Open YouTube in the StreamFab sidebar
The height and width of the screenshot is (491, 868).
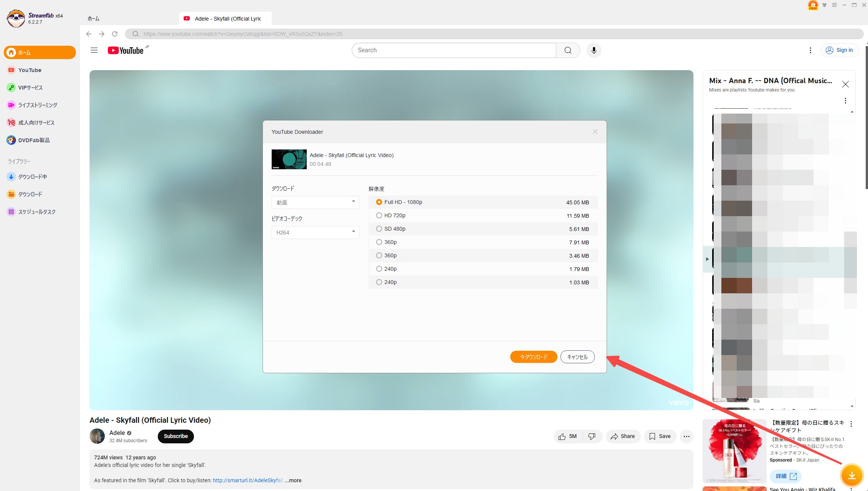tap(40, 70)
